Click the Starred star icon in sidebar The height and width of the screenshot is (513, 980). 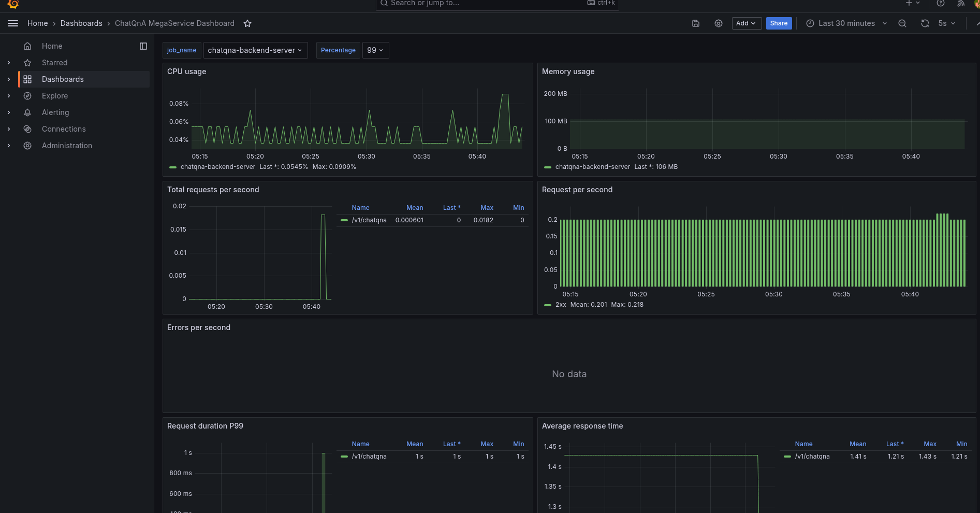pos(27,63)
